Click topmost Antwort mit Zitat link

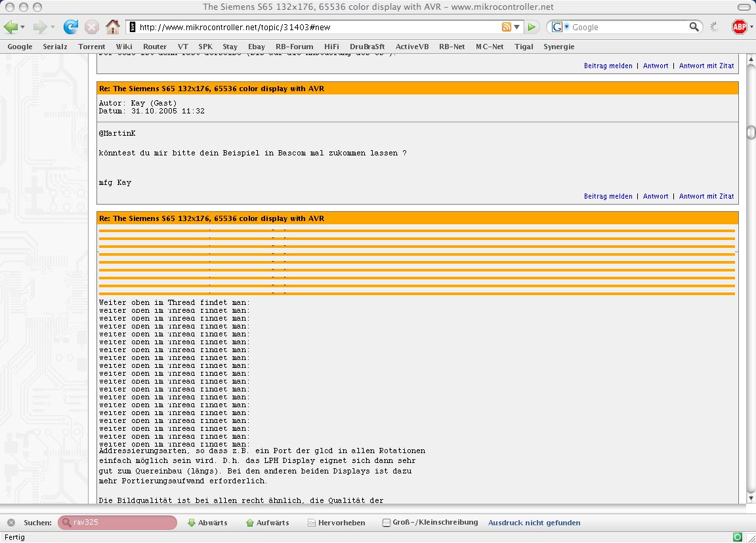706,66
